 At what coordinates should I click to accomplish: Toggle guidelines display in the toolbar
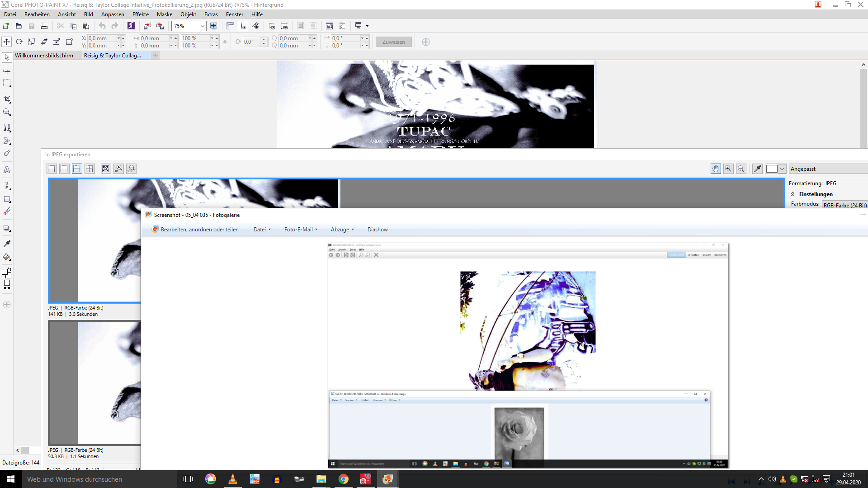[243, 26]
